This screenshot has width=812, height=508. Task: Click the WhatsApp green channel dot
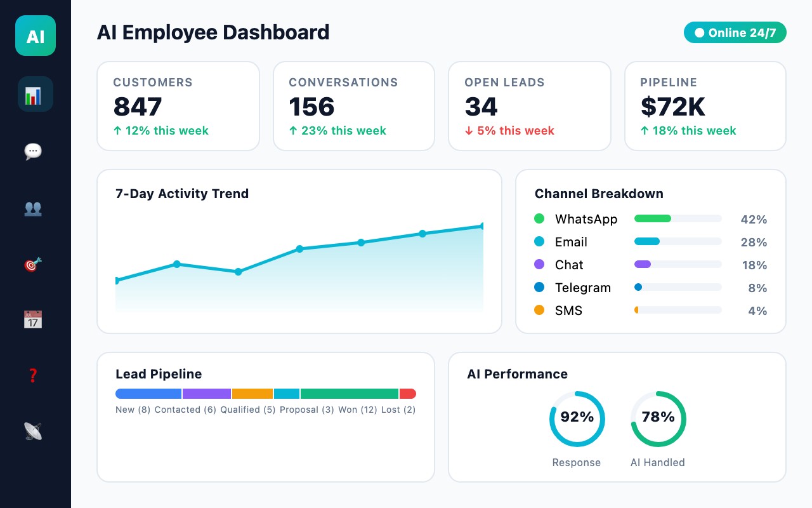[x=539, y=218]
